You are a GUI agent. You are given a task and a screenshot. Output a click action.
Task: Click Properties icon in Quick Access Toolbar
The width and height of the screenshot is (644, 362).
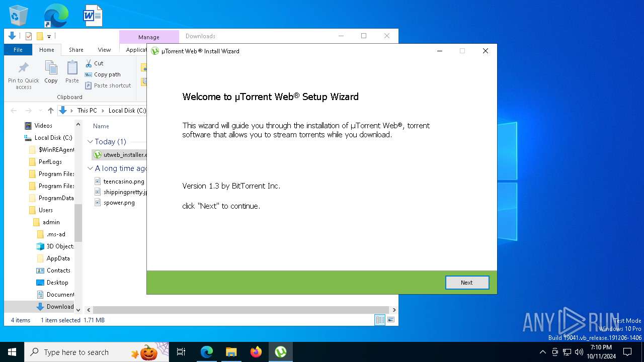29,36
